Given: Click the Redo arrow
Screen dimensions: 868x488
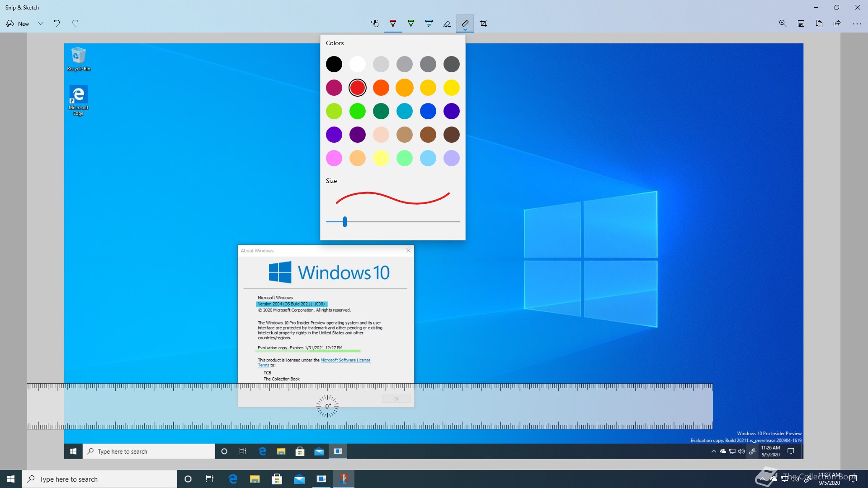Looking at the screenshot, I should pos(75,23).
